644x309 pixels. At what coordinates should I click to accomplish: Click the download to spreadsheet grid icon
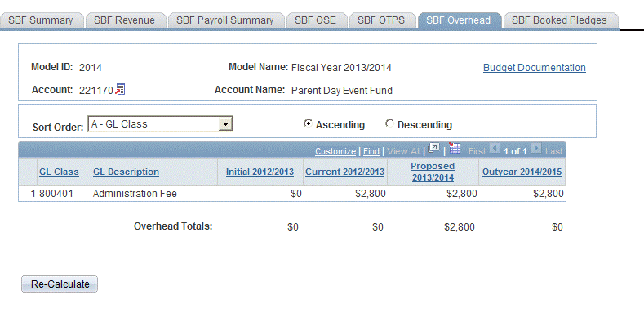click(455, 149)
